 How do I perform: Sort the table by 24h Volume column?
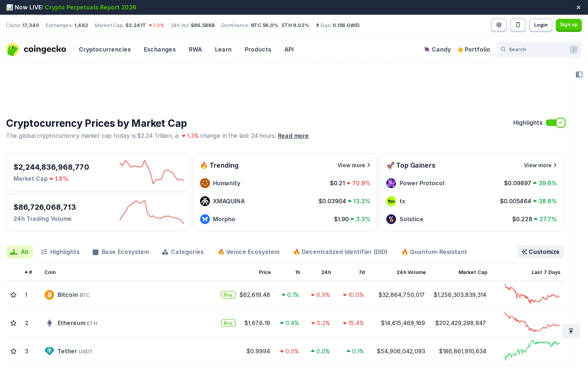[411, 272]
